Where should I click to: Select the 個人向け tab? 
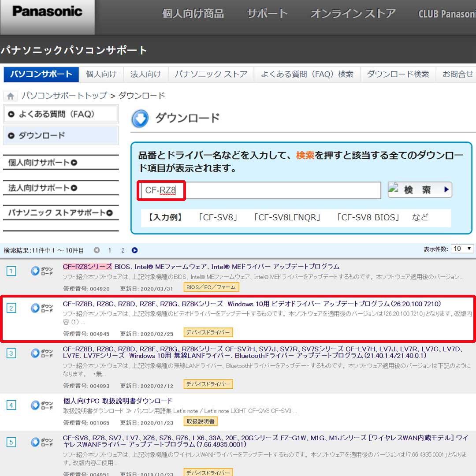101,74
